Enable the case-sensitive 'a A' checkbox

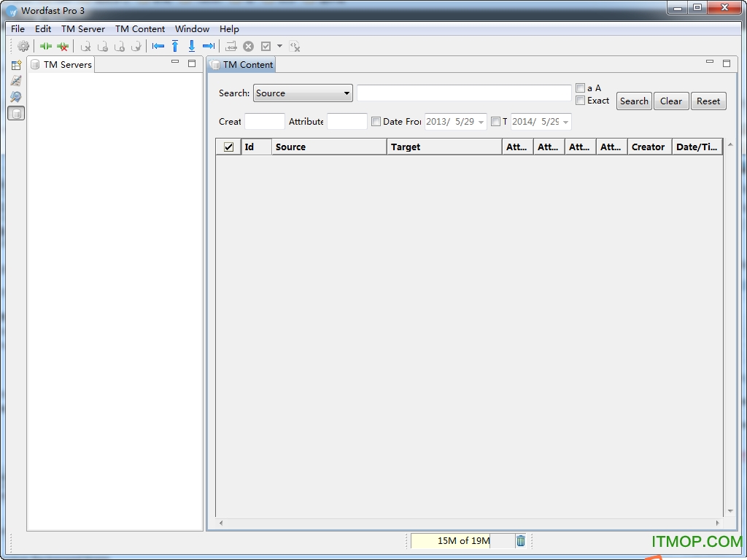(580, 87)
